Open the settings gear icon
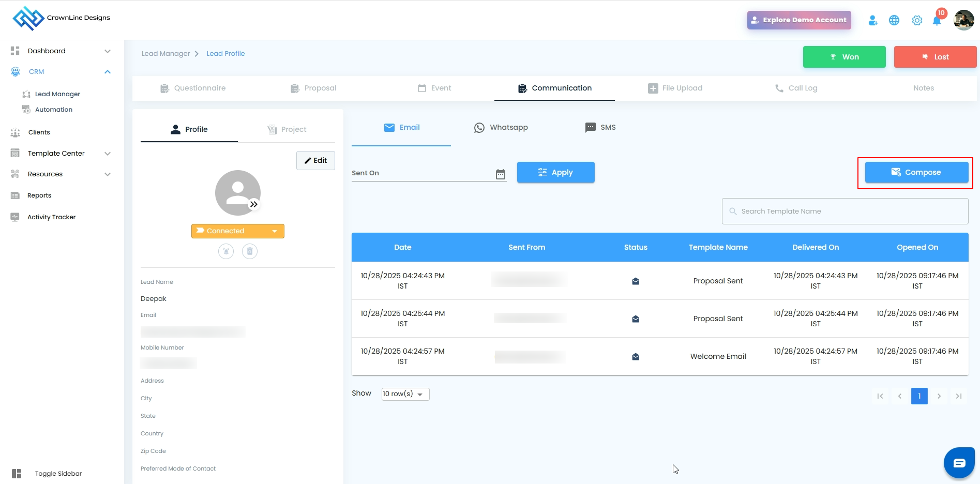The height and width of the screenshot is (484, 980). (917, 20)
